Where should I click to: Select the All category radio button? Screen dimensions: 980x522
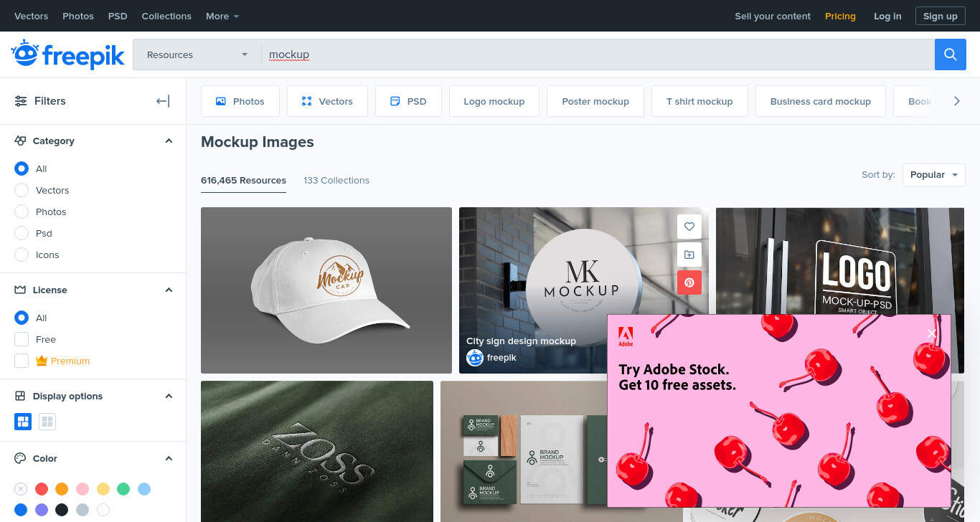22,169
